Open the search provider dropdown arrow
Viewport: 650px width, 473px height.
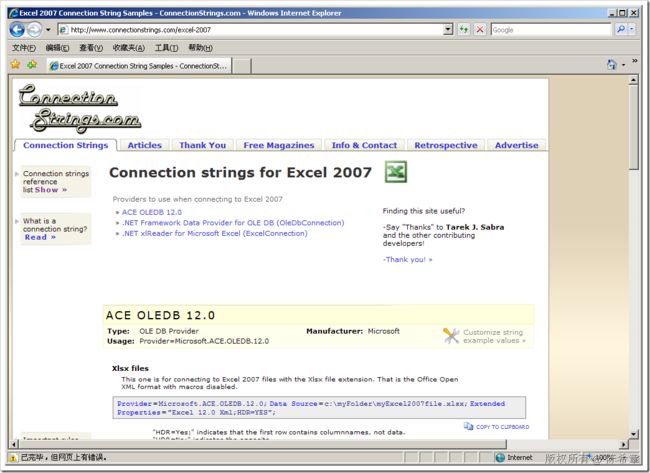coord(631,29)
